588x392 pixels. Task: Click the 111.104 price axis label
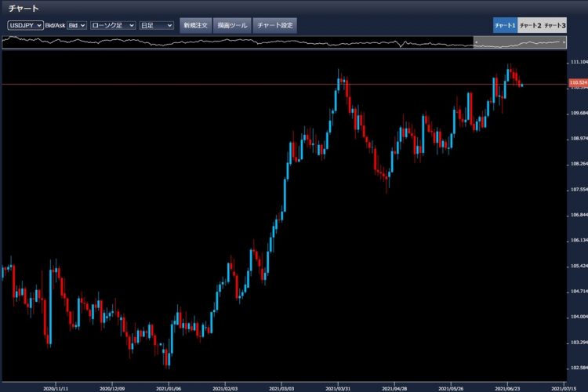click(579, 62)
